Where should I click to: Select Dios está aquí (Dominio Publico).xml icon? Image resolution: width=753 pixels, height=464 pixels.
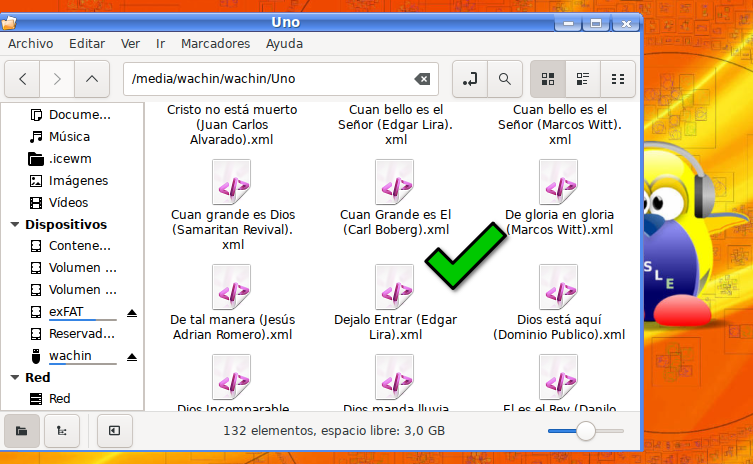(559, 287)
